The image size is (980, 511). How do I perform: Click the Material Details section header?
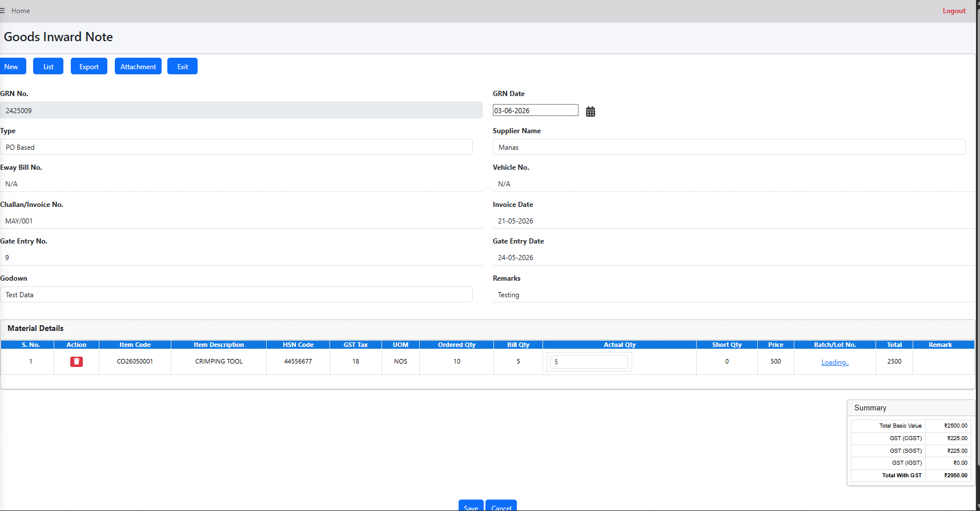(35, 329)
